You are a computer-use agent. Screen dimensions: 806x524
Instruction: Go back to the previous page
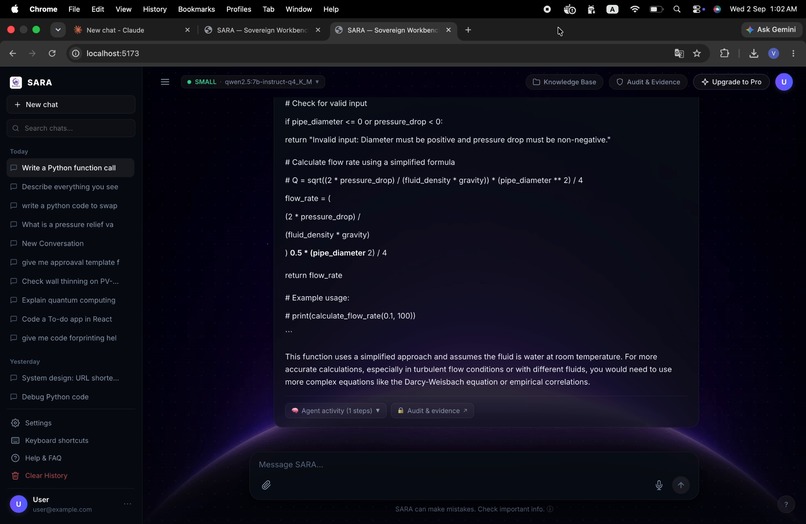coord(13,53)
